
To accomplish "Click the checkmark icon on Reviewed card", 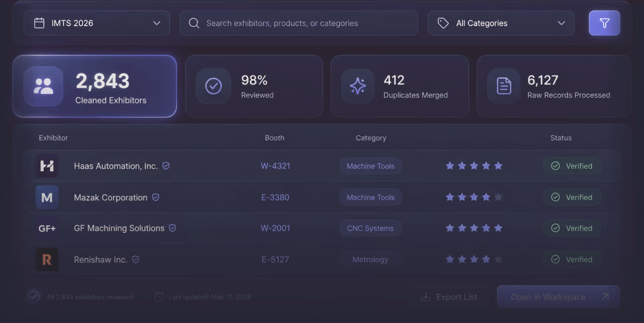I will [213, 86].
